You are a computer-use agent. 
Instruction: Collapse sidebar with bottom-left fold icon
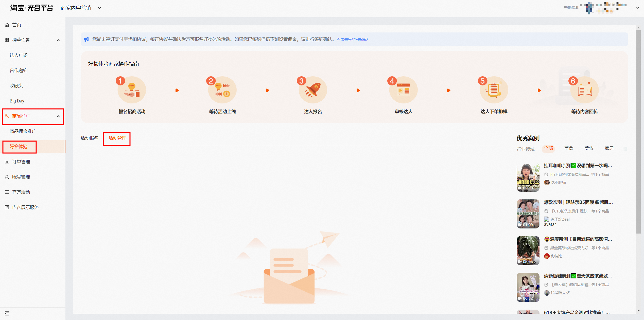coord(7,313)
